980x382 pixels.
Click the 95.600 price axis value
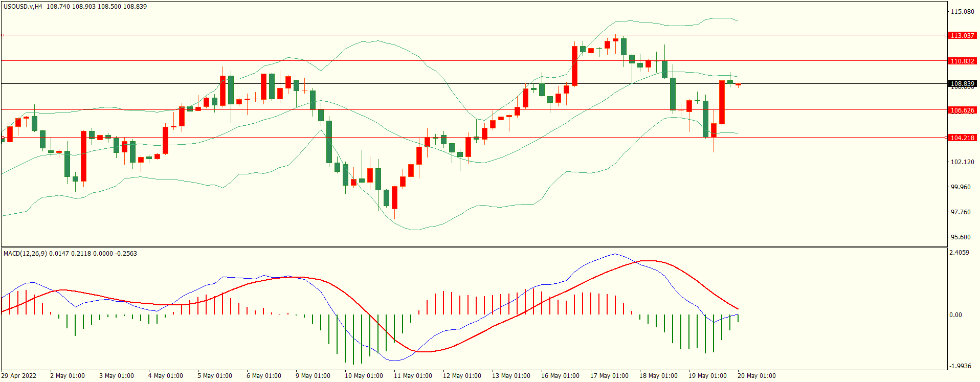960,237
